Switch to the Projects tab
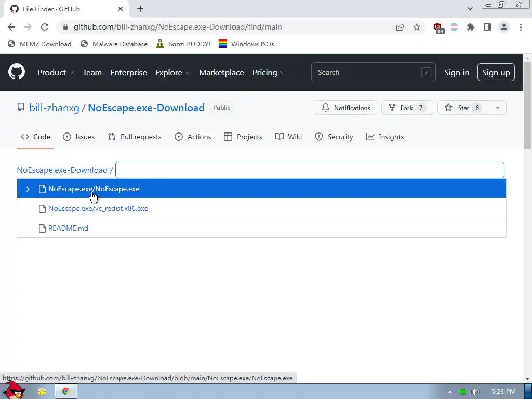 tap(243, 137)
